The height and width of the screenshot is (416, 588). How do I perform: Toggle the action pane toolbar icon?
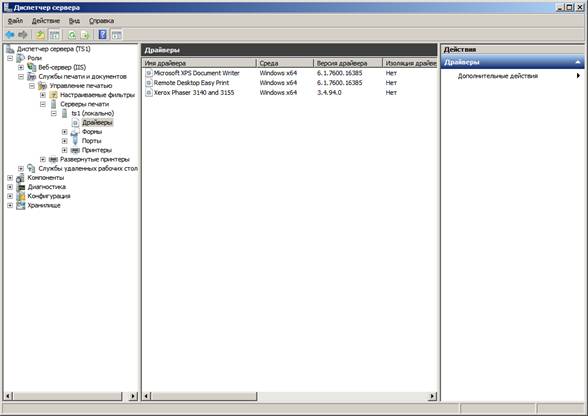(x=117, y=35)
